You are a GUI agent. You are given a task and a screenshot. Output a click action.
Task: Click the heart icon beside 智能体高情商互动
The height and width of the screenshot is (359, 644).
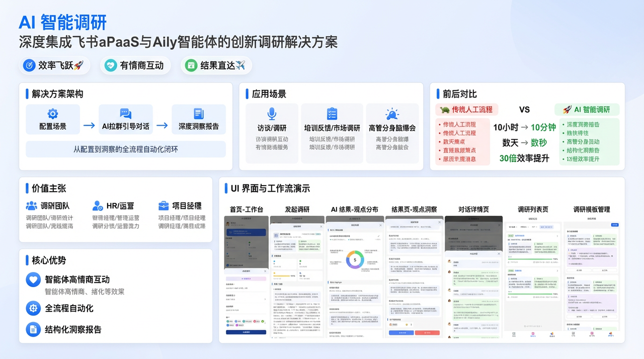[x=33, y=280]
